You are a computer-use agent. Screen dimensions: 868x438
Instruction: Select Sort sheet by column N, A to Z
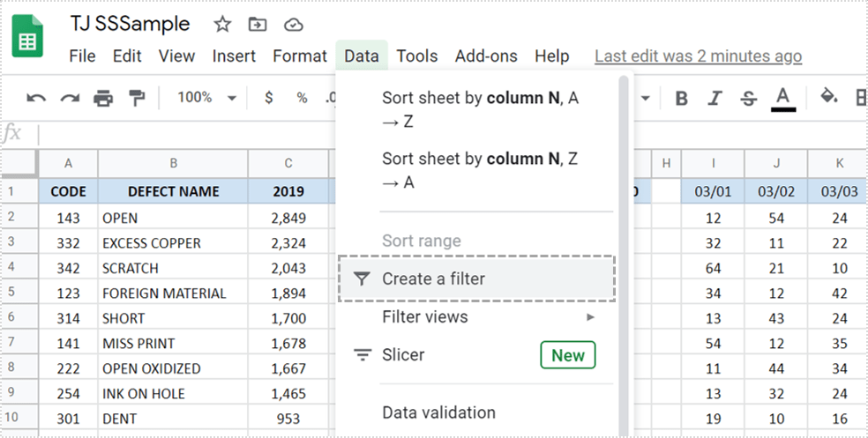[481, 110]
